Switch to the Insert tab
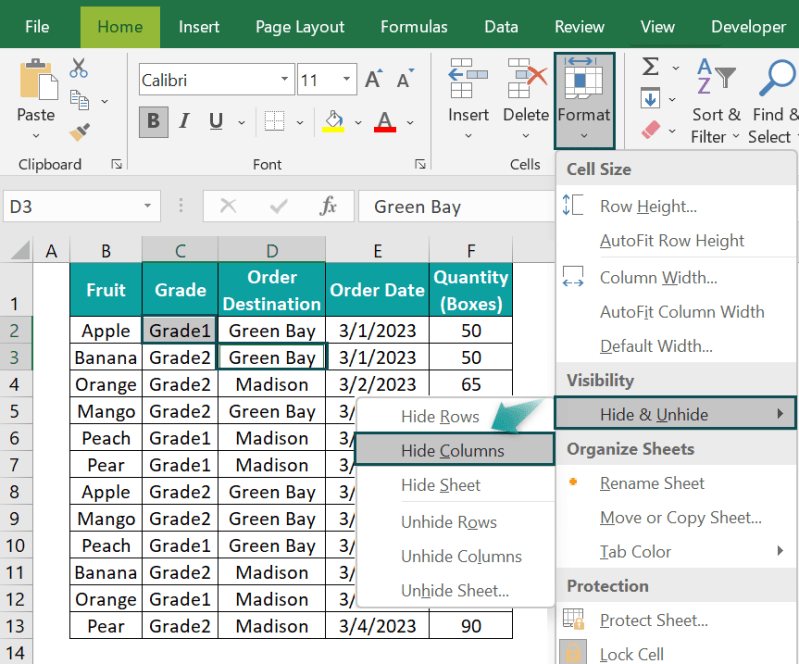The height and width of the screenshot is (664, 799). point(199,26)
